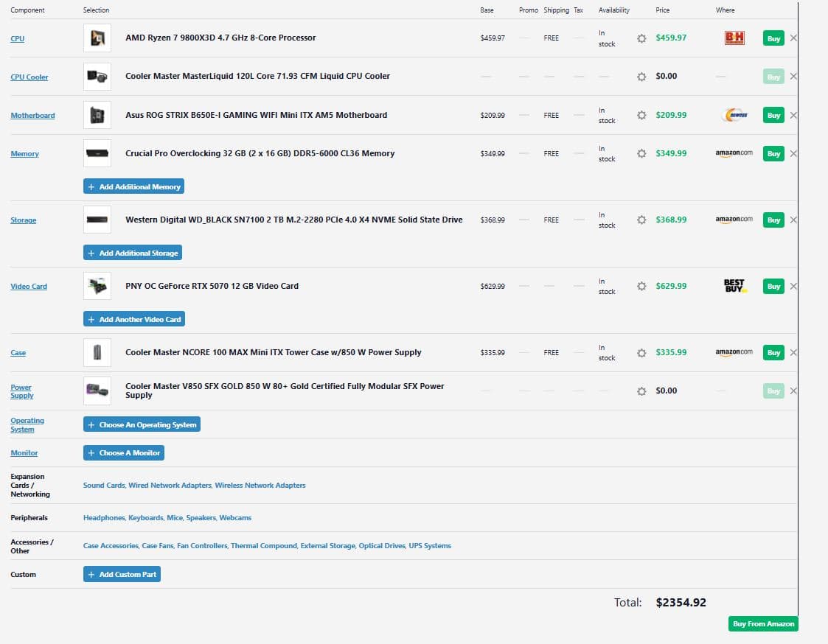
Task: Open the Motherboard component link
Action: coord(32,116)
